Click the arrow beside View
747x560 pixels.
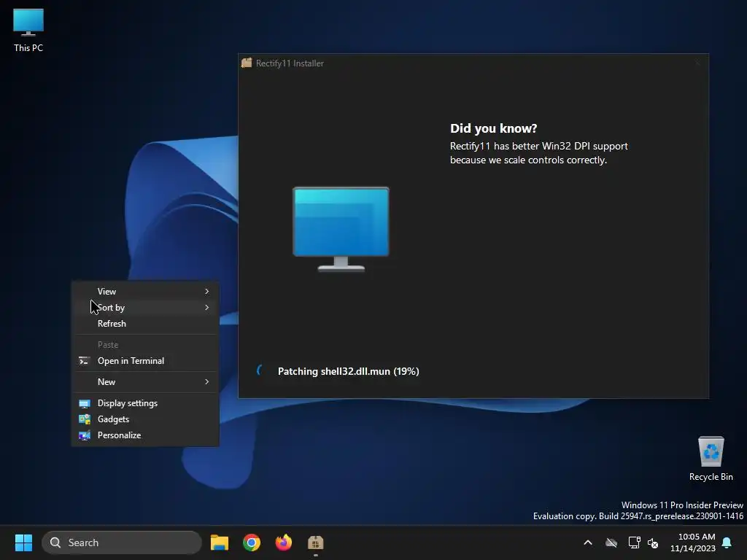(x=206, y=292)
